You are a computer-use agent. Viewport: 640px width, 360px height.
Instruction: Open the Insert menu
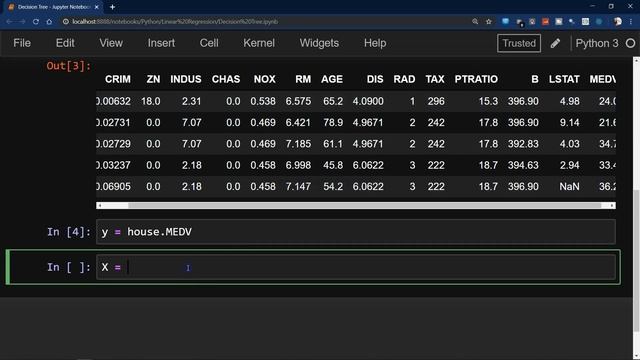(161, 43)
